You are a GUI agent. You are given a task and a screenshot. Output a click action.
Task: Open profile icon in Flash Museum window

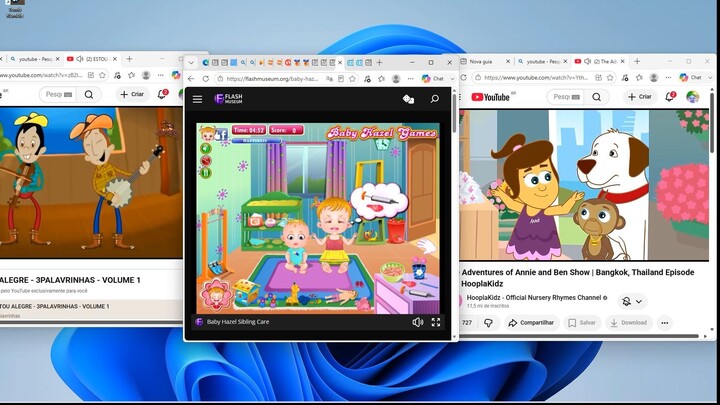[396, 79]
